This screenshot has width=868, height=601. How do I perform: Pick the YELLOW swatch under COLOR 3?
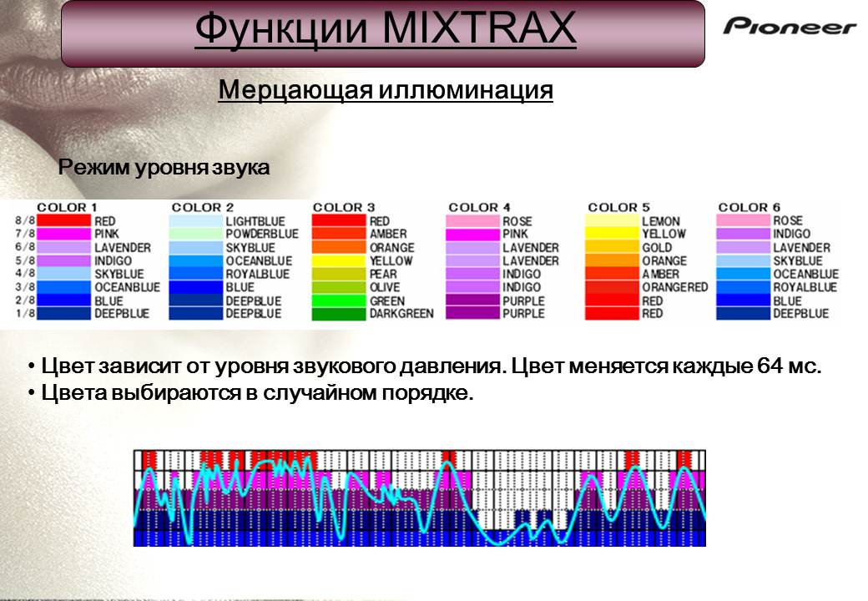339,260
